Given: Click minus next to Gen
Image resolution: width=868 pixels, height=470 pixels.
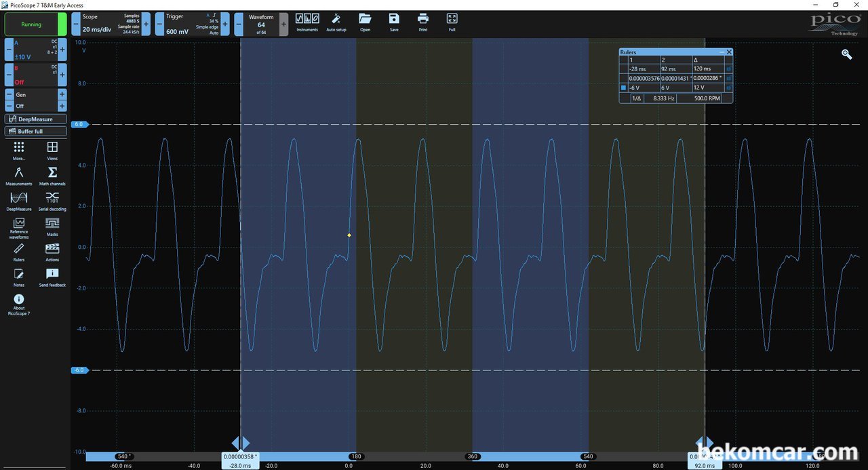Looking at the screenshot, I should [9, 95].
